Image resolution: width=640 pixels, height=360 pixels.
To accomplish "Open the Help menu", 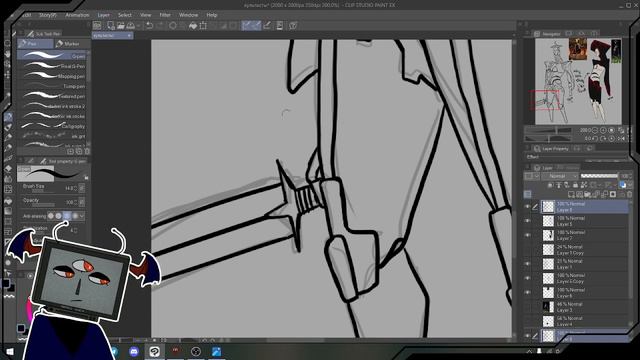I will (212, 15).
